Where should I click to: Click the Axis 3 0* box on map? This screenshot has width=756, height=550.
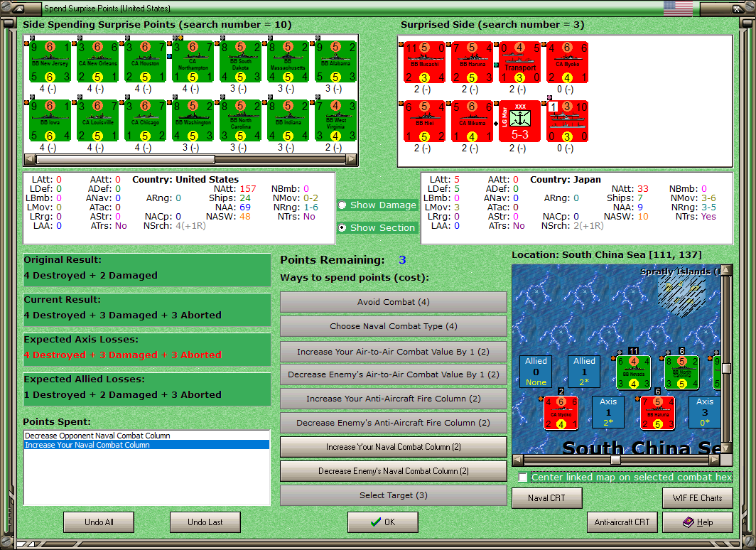pyautogui.click(x=705, y=412)
